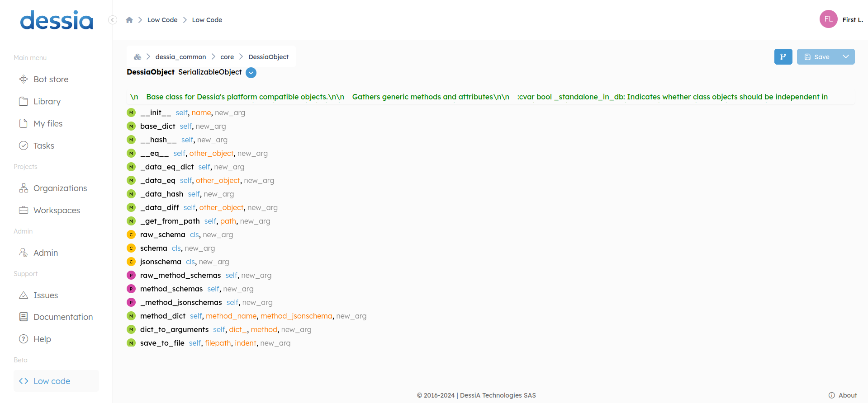
Task: Open the Save dropdown arrow
Action: pyautogui.click(x=846, y=56)
